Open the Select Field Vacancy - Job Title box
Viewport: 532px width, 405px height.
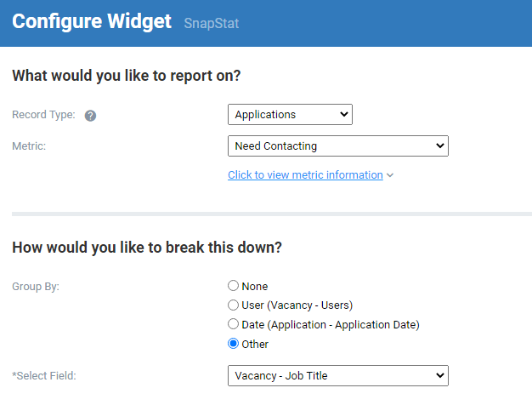[x=338, y=376]
